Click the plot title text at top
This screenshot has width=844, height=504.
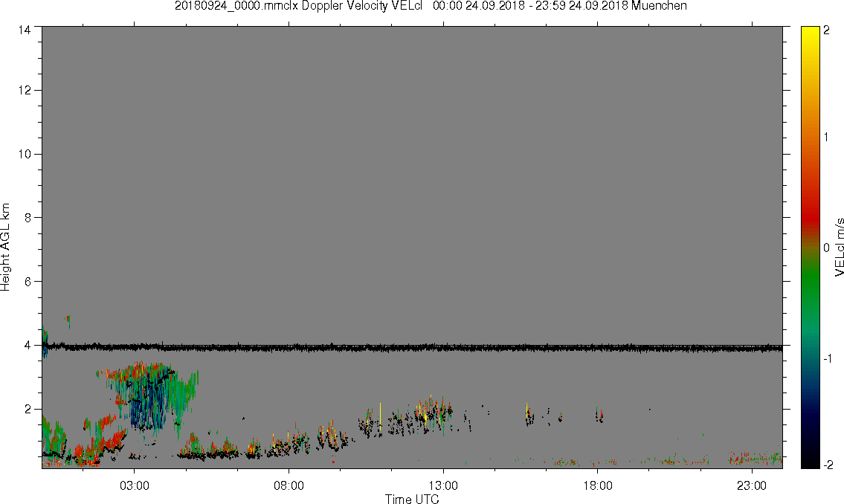[x=431, y=6]
